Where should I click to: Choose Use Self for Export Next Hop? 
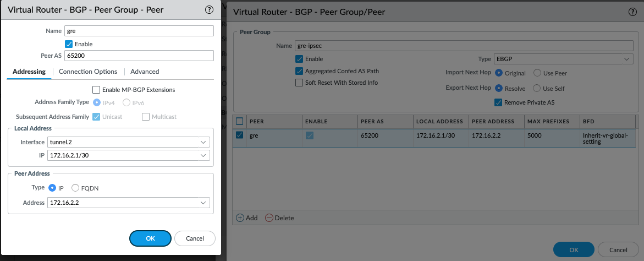tap(537, 88)
